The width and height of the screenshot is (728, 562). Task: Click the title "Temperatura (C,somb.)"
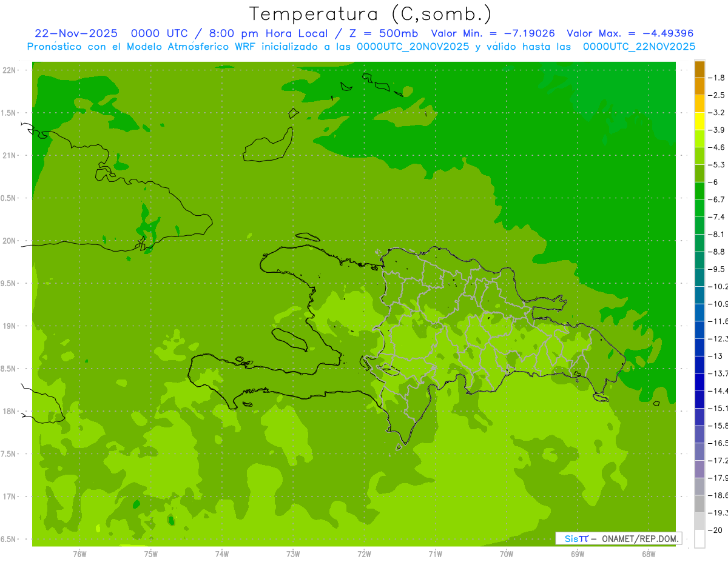point(370,14)
